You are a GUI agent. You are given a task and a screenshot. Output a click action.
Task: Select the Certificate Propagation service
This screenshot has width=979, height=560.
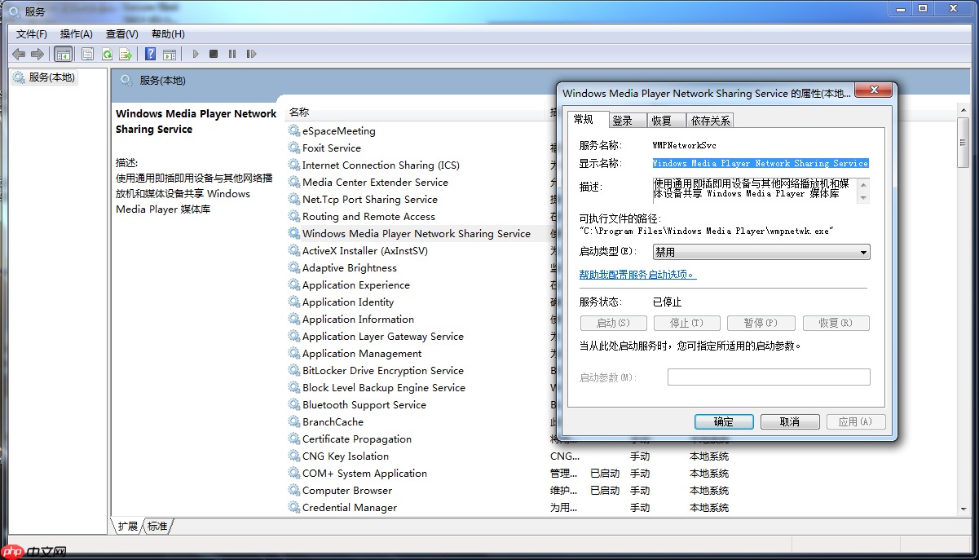[357, 439]
